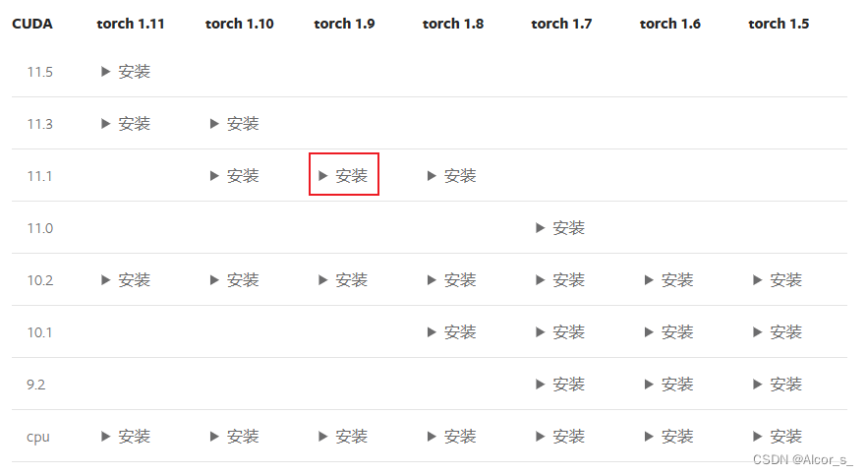Expand 安装 for CUDA 11.1 torch 1.8

452,176
